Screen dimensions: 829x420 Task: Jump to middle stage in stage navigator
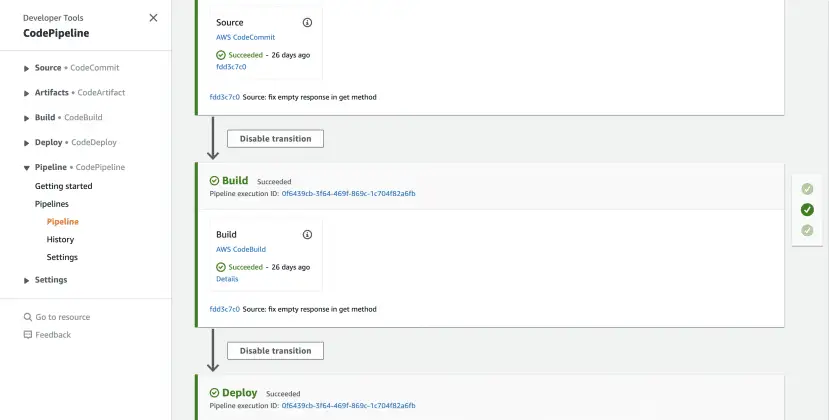(807, 210)
